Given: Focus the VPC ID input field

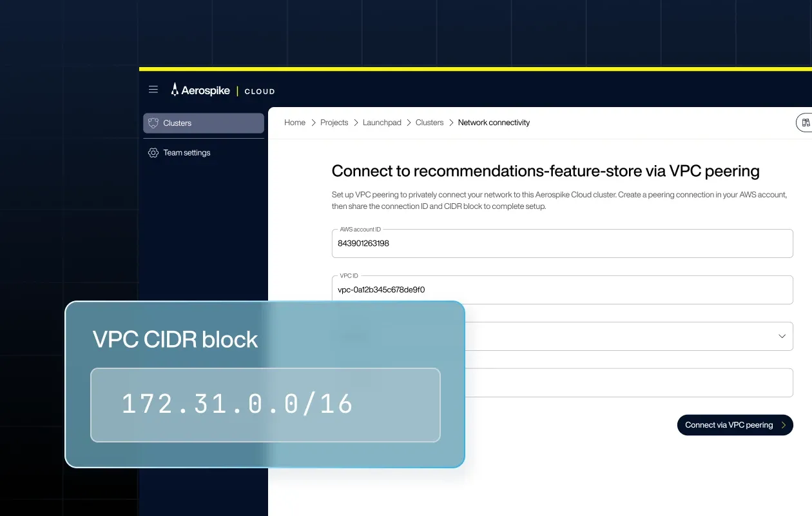Looking at the screenshot, I should (x=562, y=290).
